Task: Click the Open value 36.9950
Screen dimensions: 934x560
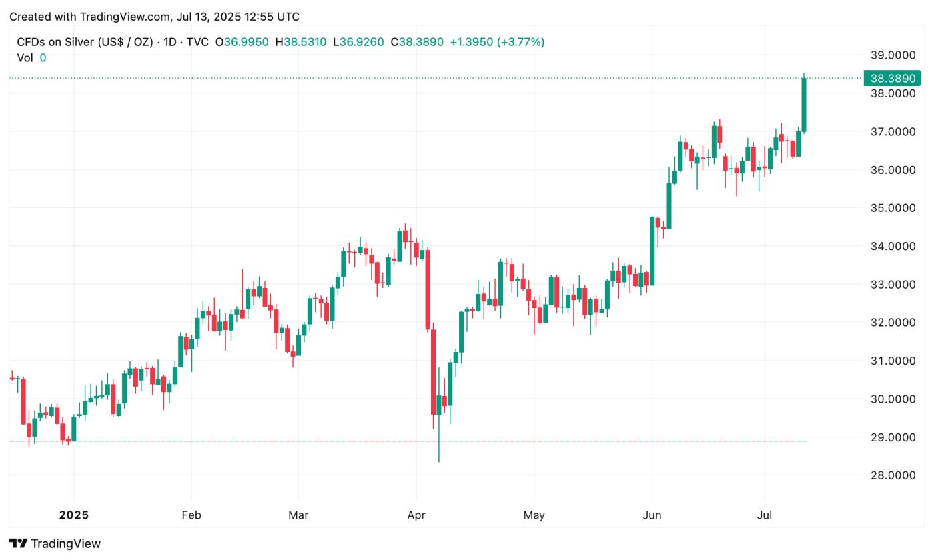Action: (246, 42)
